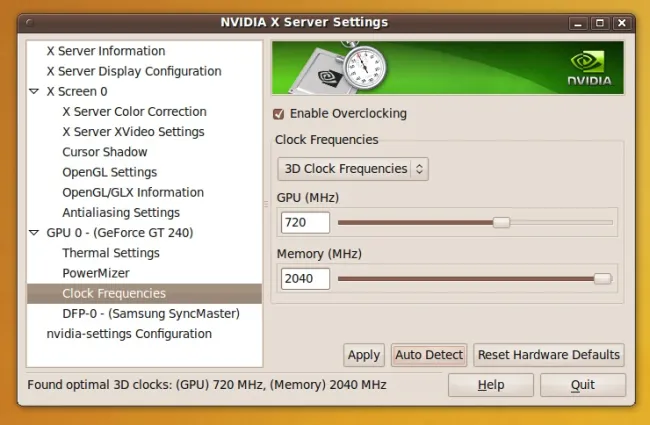Close the NVIDIA X Server Settings window
Screen dimensions: 650x425
click(x=622, y=23)
